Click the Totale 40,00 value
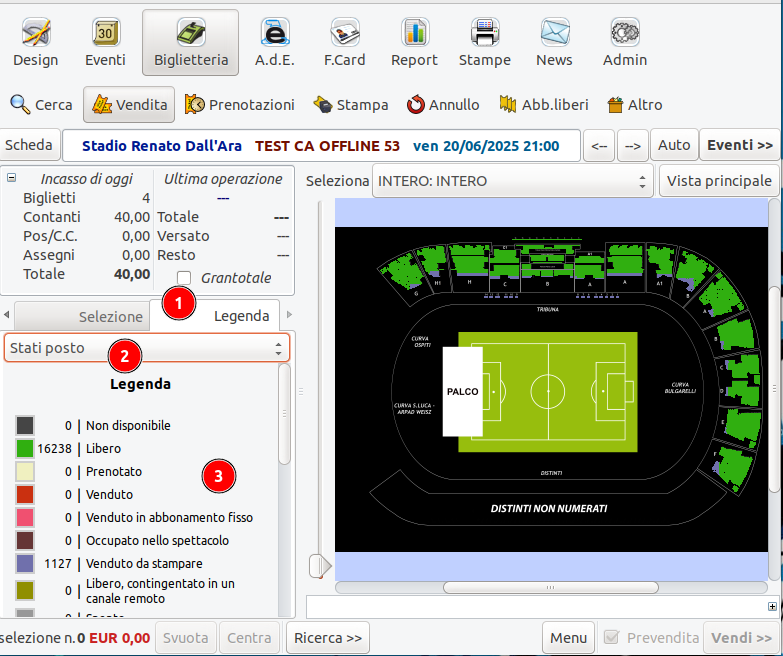 point(132,274)
